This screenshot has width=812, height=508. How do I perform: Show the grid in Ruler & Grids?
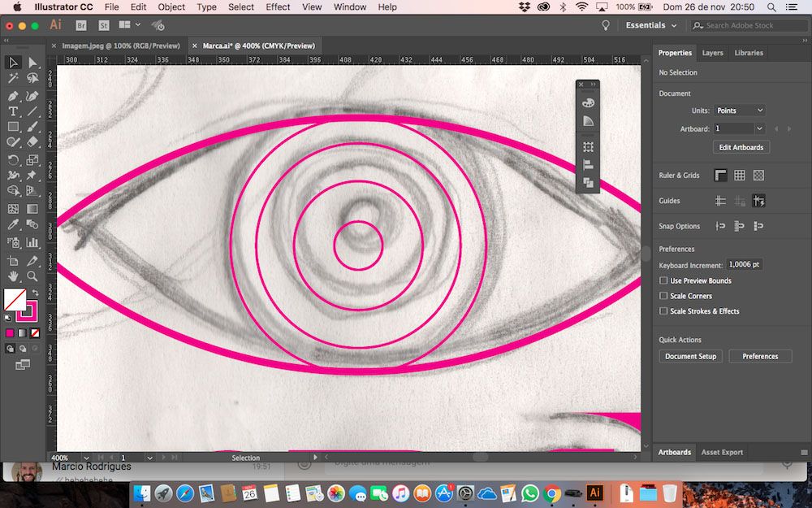pyautogui.click(x=740, y=176)
